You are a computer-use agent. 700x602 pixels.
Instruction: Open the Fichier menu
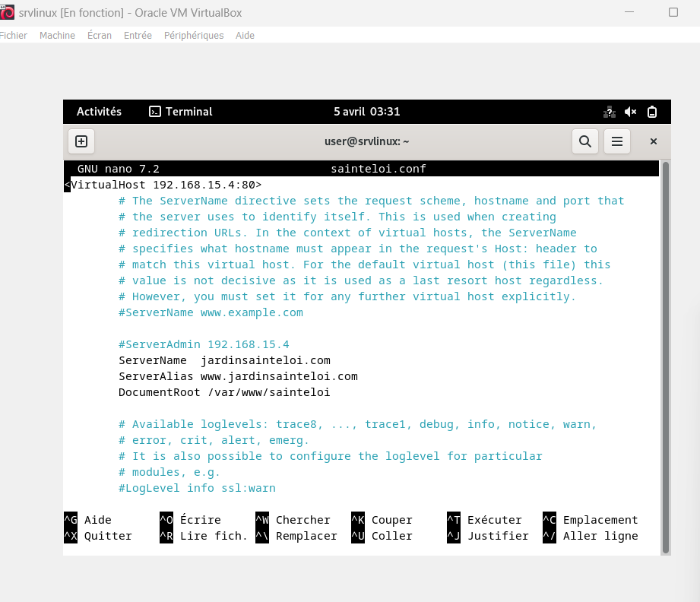[x=13, y=36]
